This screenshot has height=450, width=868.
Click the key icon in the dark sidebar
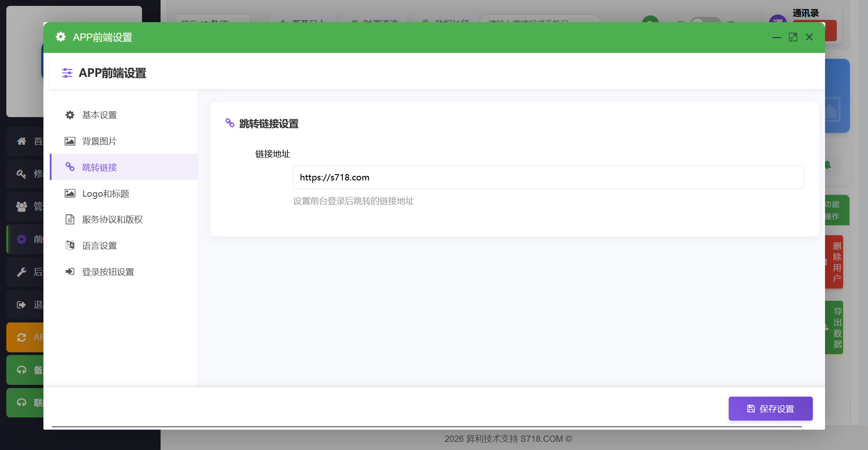coord(21,174)
